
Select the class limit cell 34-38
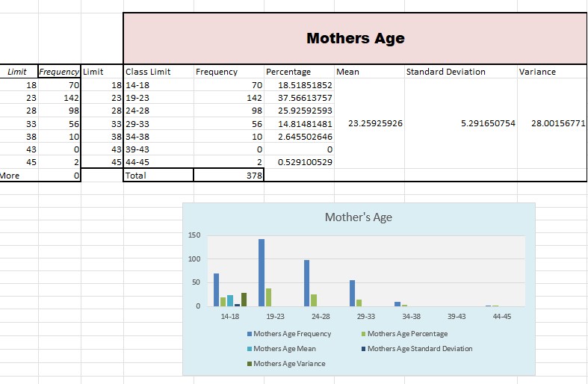pyautogui.click(x=158, y=137)
